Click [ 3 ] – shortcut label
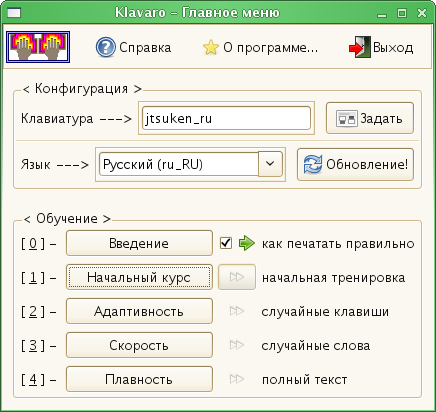Image resolution: width=436 pixels, height=412 pixels. pos(39,346)
